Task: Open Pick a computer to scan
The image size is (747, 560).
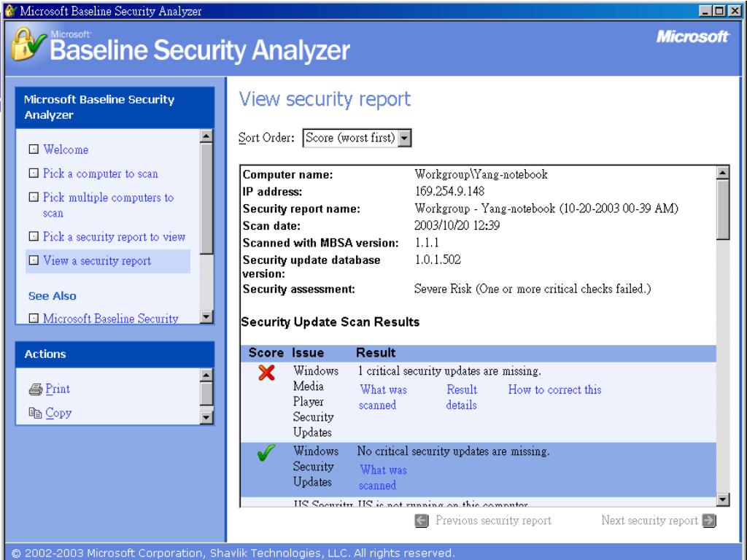Action: click(x=101, y=174)
